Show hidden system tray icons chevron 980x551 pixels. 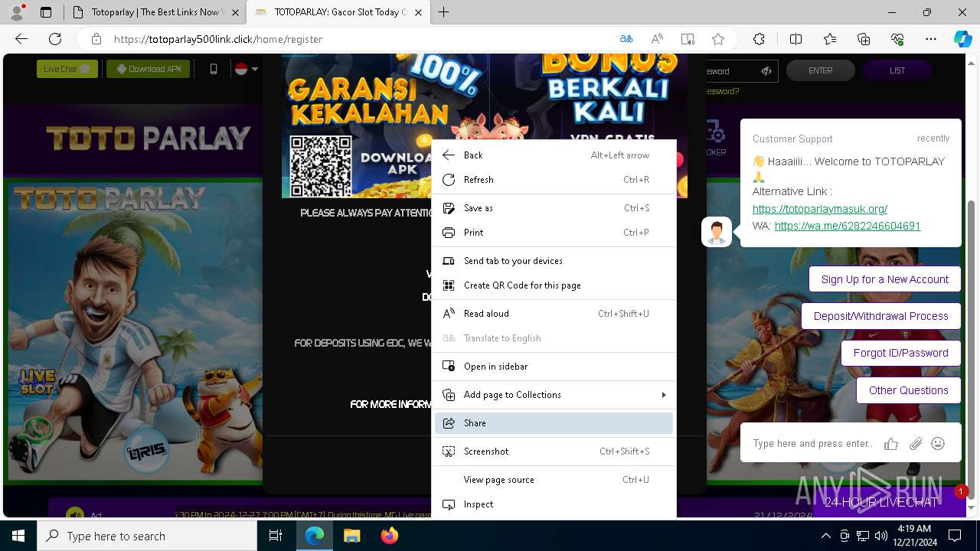pos(825,536)
